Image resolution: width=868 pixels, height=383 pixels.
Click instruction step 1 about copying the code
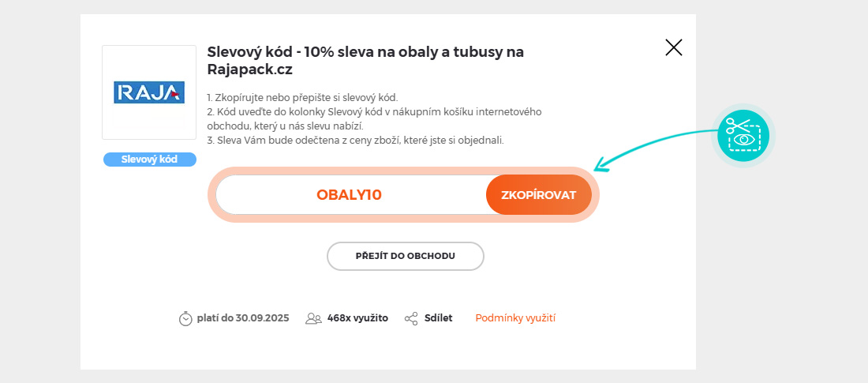click(302, 97)
